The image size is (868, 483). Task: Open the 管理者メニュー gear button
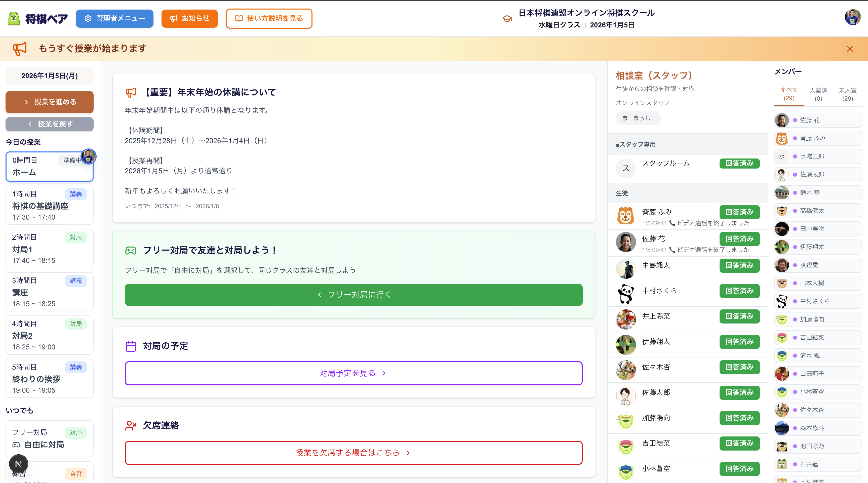point(114,19)
